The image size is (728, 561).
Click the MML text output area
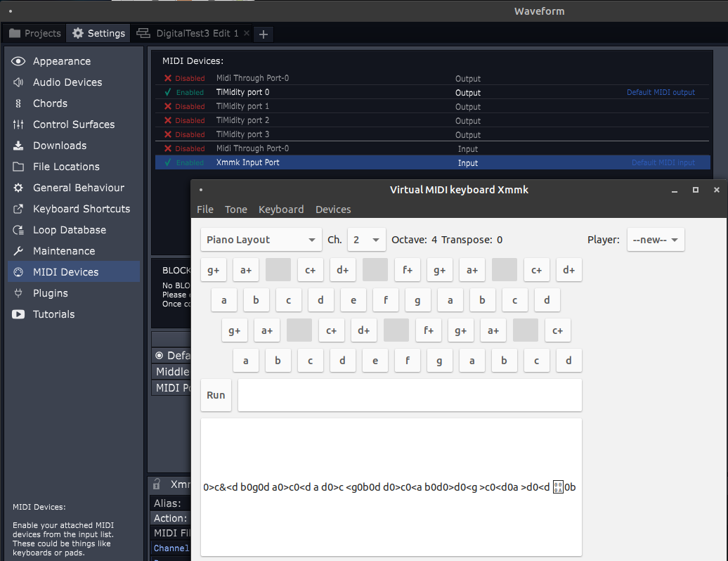point(391,487)
